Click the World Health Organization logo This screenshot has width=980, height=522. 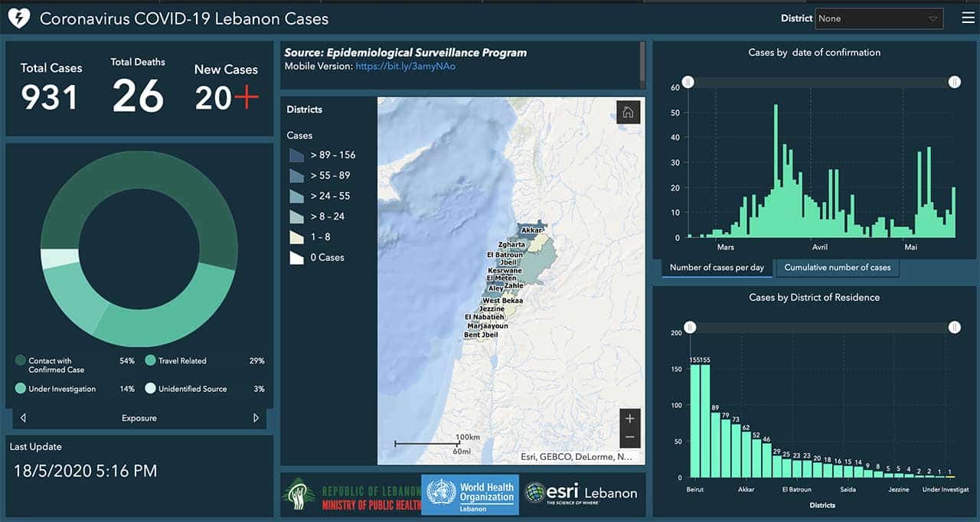tap(470, 494)
